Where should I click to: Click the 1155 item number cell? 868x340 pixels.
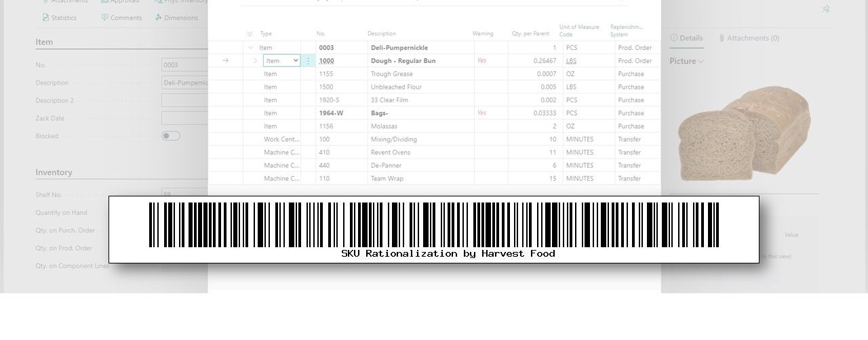pos(342,74)
